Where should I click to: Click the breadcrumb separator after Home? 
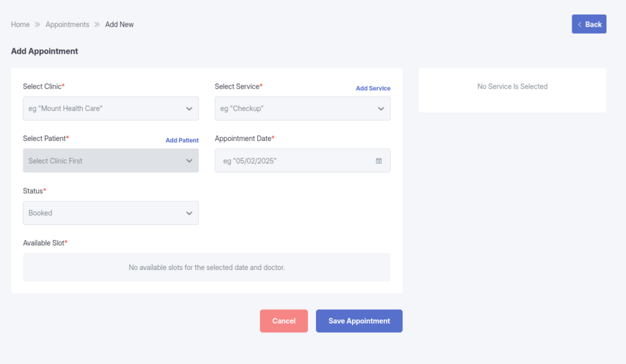[37, 24]
